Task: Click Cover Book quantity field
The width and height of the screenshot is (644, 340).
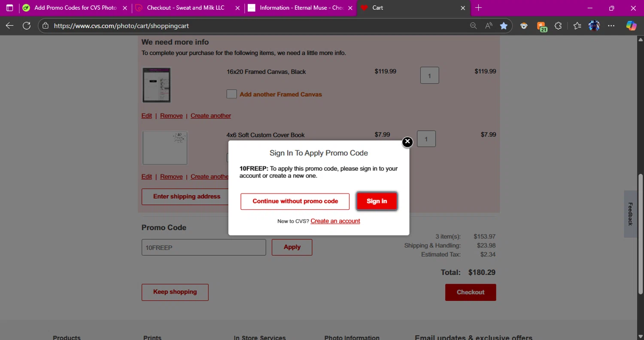Action: click(426, 139)
